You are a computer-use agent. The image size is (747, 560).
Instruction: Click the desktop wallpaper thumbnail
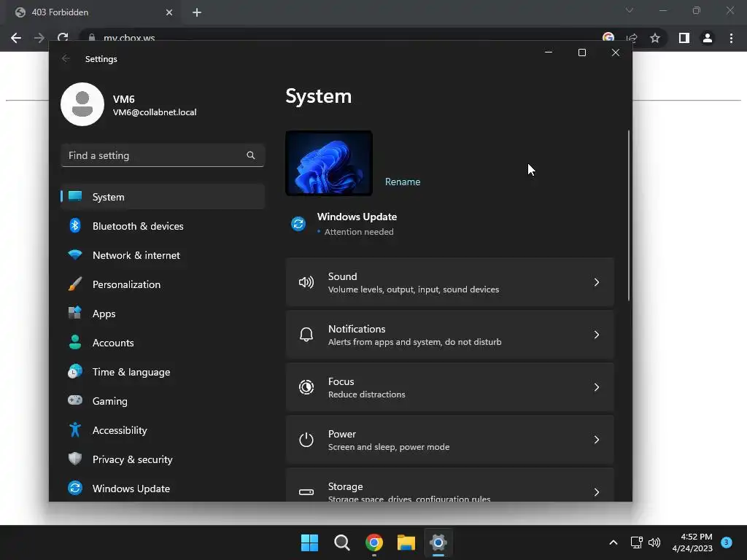(329, 163)
